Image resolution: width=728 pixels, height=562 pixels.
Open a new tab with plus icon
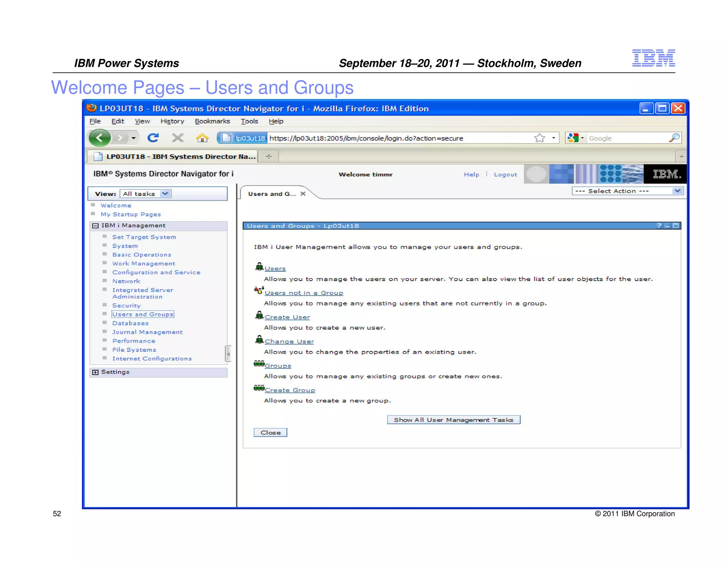click(x=269, y=156)
